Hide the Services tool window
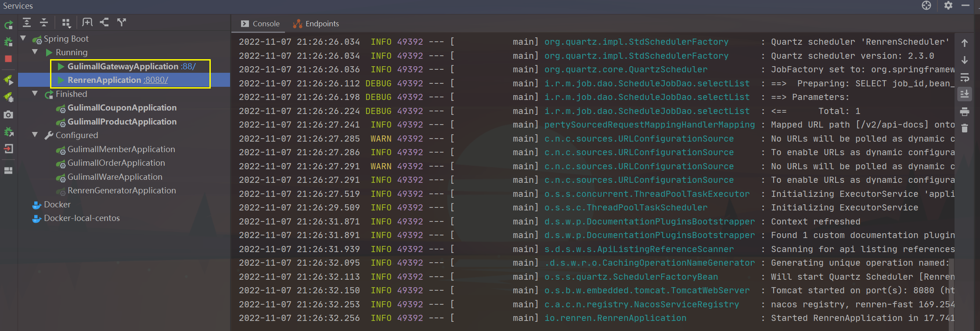The height and width of the screenshot is (331, 980). 966,5
